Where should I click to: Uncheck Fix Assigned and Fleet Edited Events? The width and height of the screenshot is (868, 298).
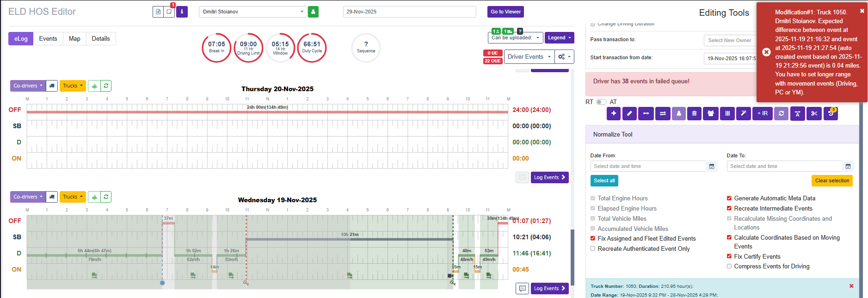(x=593, y=238)
